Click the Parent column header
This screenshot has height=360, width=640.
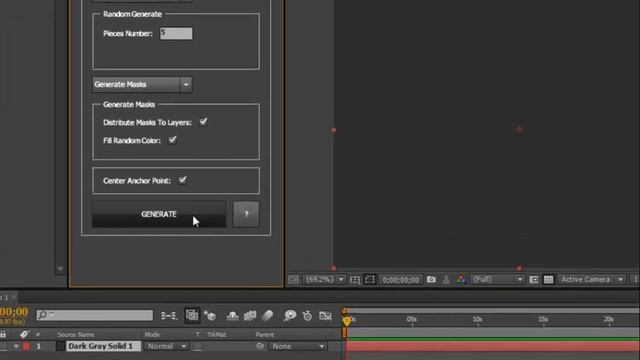point(264,335)
